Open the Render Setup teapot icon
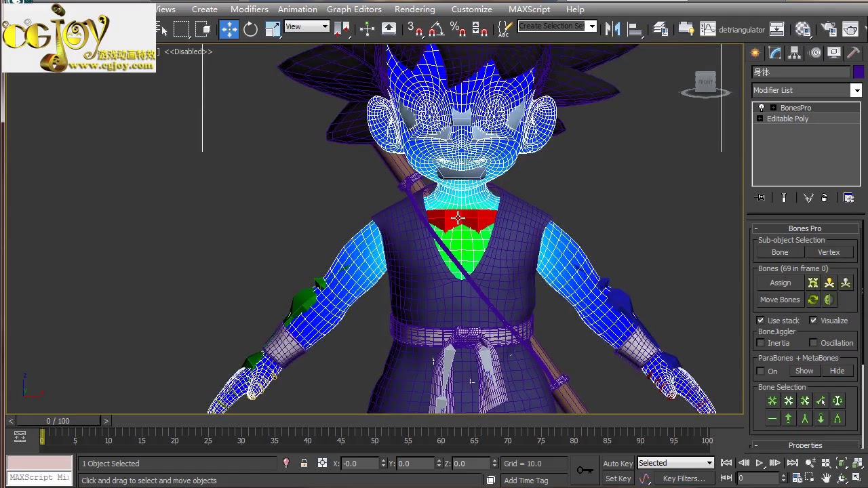 coord(829,28)
